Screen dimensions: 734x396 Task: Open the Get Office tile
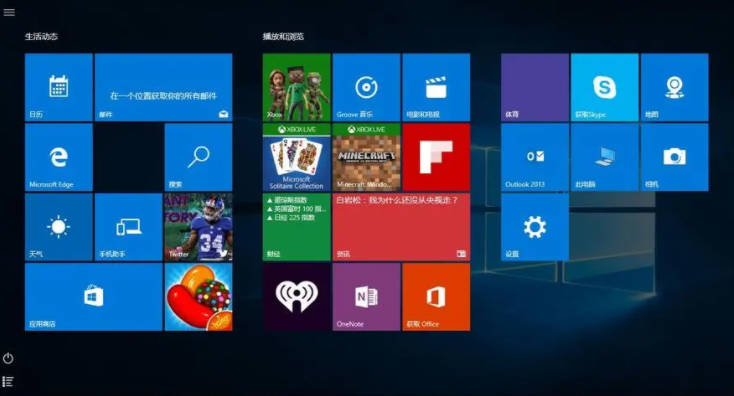pos(436,297)
